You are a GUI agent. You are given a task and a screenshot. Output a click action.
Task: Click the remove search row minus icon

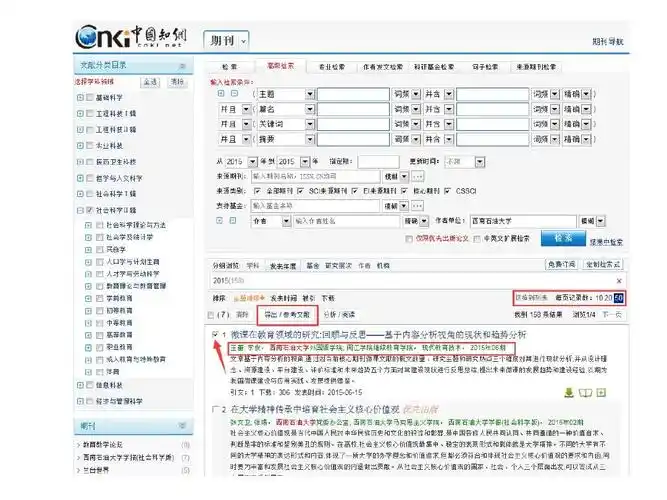(234, 94)
